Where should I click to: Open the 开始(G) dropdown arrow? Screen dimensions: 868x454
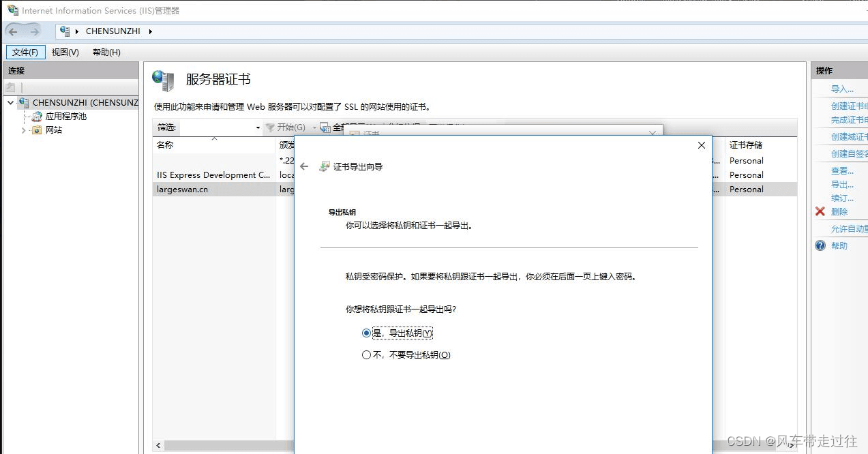pos(314,127)
